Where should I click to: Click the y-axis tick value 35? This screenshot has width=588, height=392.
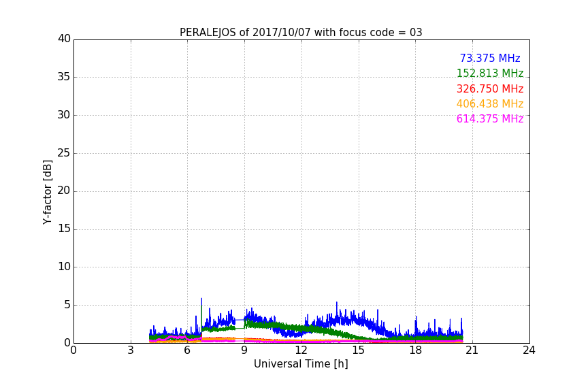click(x=64, y=77)
